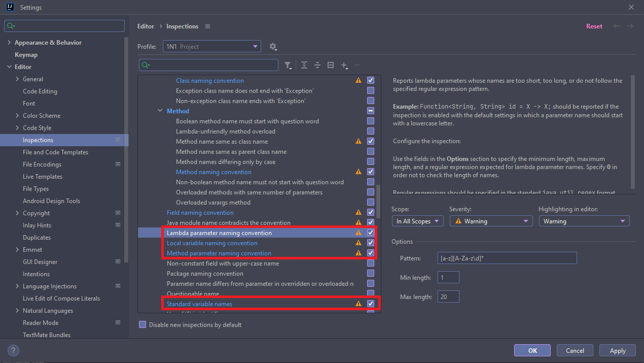This screenshot has width=644, height=363.
Task: Click the back navigation arrow
Action: (617, 26)
